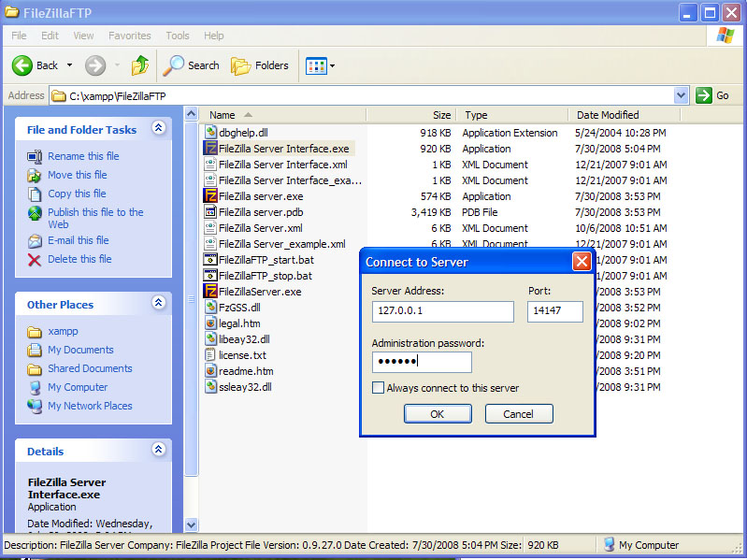The height and width of the screenshot is (560, 747).
Task: Select the readme.htm file icon
Action: [x=210, y=370]
